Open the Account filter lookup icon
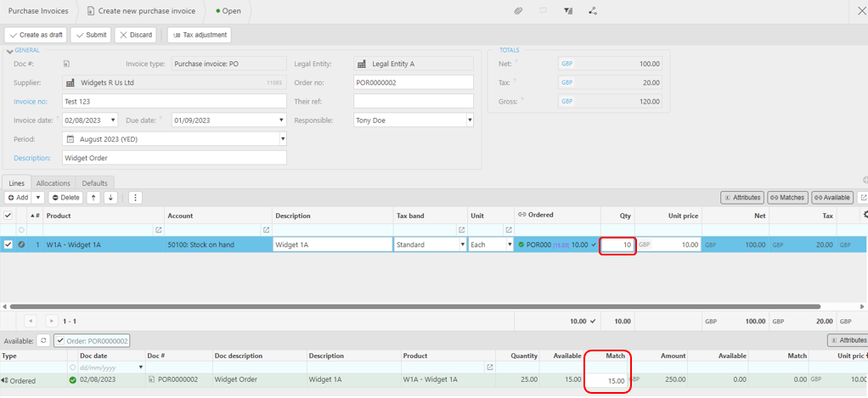Viewport: 868px width, 398px height. click(x=266, y=229)
